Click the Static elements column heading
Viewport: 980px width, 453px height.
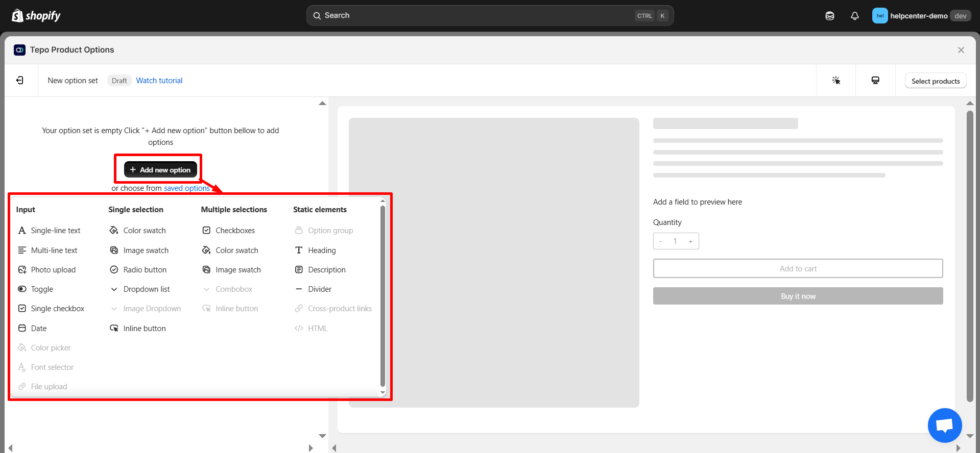pos(320,210)
